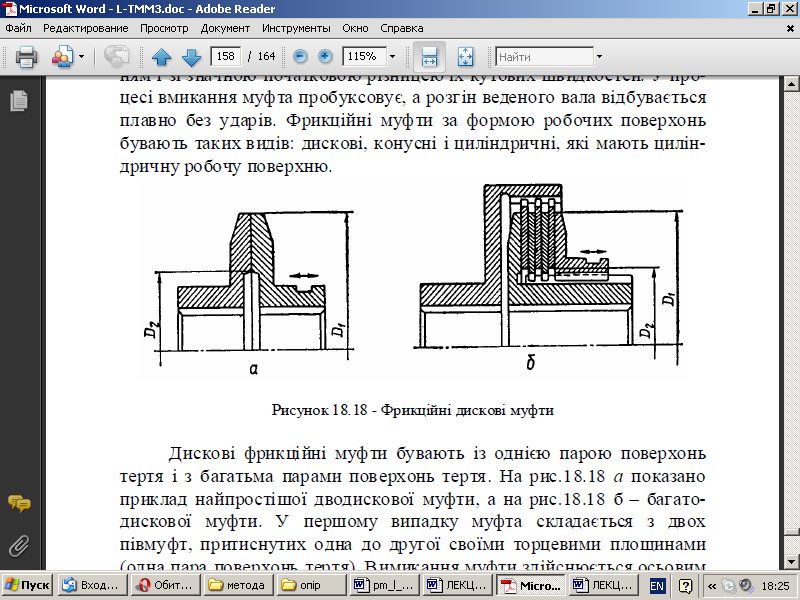Click the zoom percentage field showing 115%
800x600 pixels.
[364, 56]
